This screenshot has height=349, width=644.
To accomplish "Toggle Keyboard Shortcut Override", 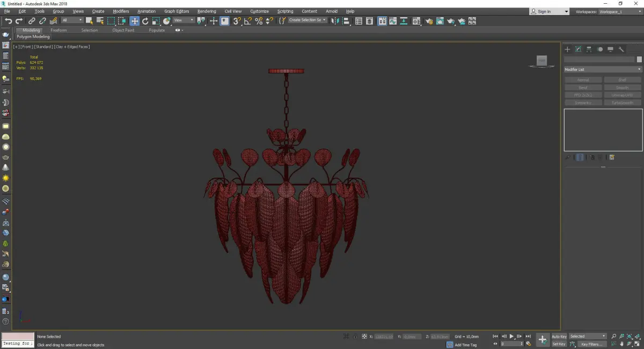I will (x=224, y=21).
